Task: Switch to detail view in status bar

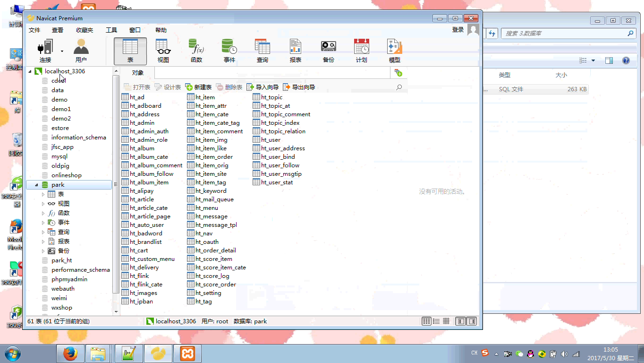Action: (x=436, y=321)
